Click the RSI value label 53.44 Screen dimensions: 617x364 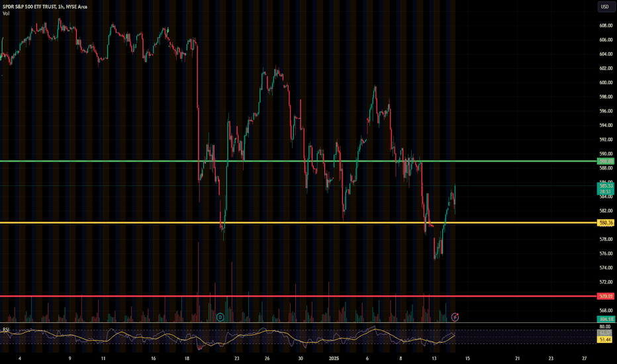[x=605, y=340]
